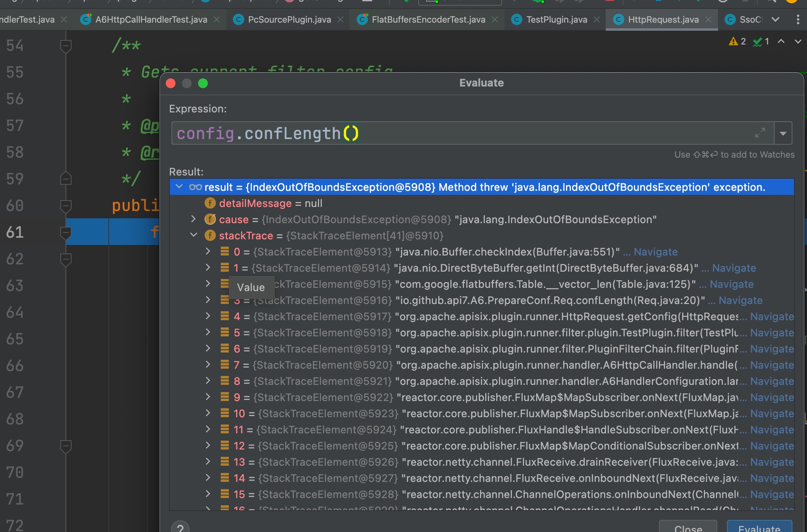807x532 pixels.
Task: Open PcSourcePlugin.java editor tab
Action: (289, 19)
